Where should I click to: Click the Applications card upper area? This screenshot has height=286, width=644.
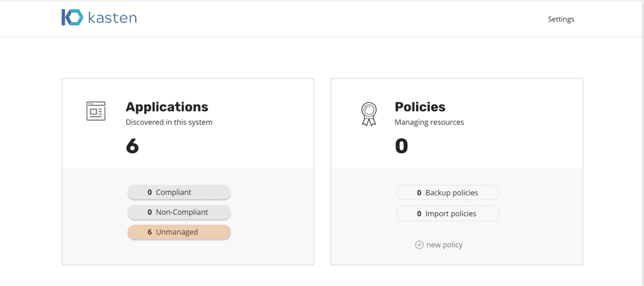point(188,124)
